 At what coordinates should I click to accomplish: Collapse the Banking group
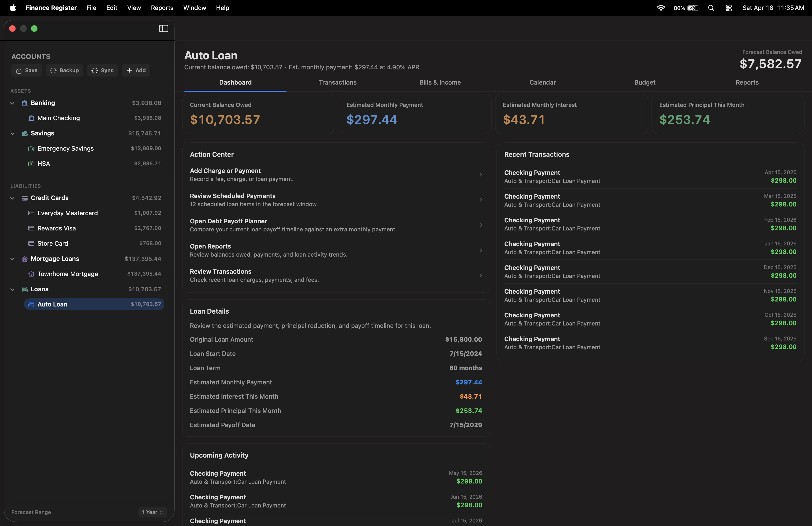pos(12,103)
